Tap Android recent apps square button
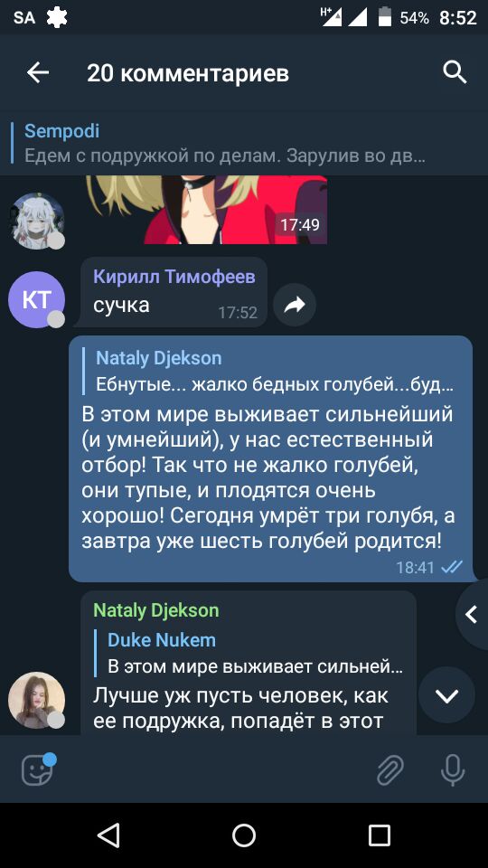 [380, 835]
